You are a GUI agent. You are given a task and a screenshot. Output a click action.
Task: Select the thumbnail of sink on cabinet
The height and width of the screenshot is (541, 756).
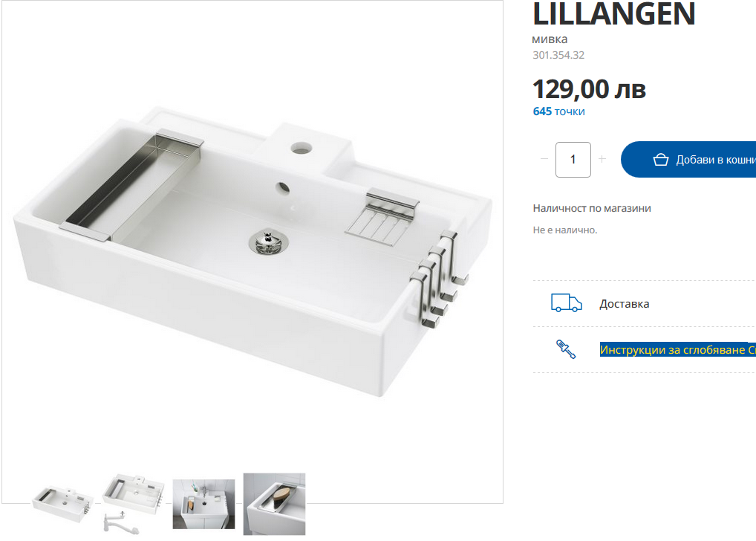pyautogui.click(x=204, y=504)
